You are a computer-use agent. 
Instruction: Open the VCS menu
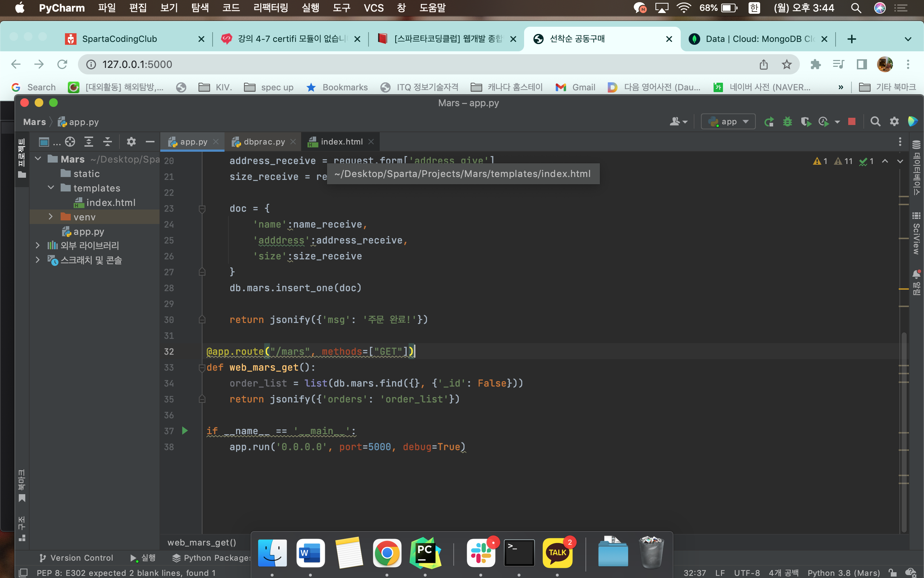click(x=374, y=8)
